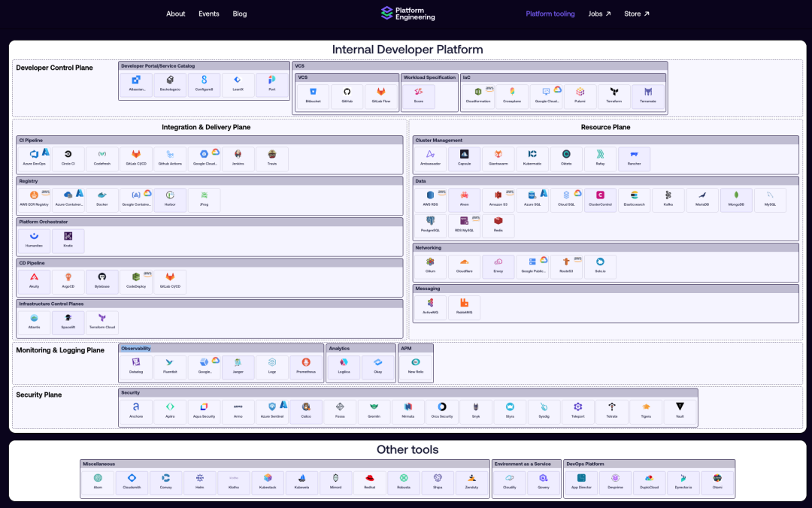Image resolution: width=812 pixels, height=508 pixels.
Task: Click the Rancher cluster management card
Action: click(634, 158)
